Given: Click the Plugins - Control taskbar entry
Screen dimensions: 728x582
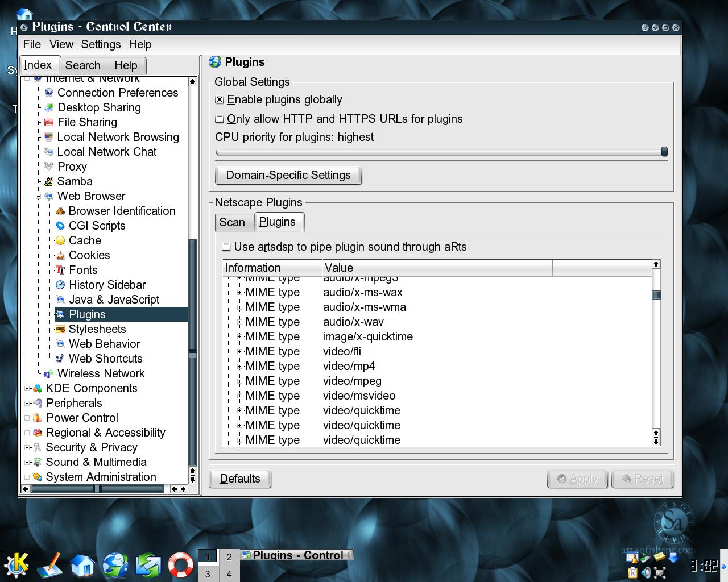Looking at the screenshot, I should coord(297,555).
